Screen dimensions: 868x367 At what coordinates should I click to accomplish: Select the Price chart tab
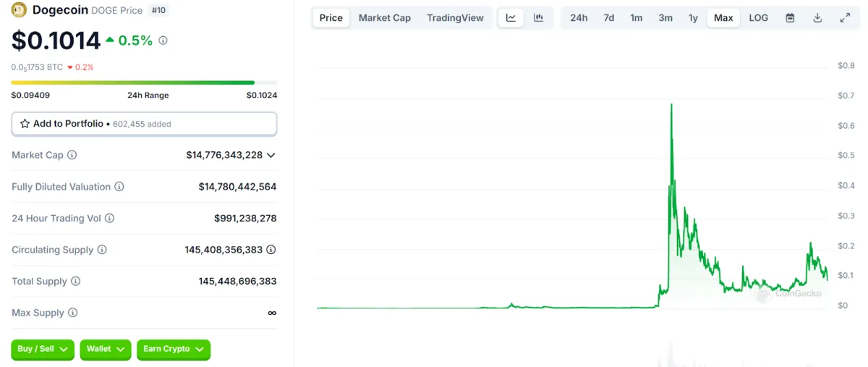point(331,18)
